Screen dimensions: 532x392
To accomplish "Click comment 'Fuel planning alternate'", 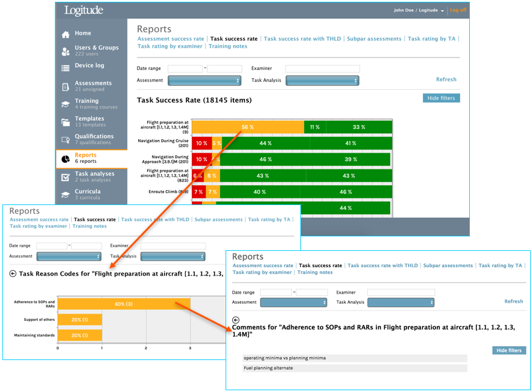I will pos(355,368).
